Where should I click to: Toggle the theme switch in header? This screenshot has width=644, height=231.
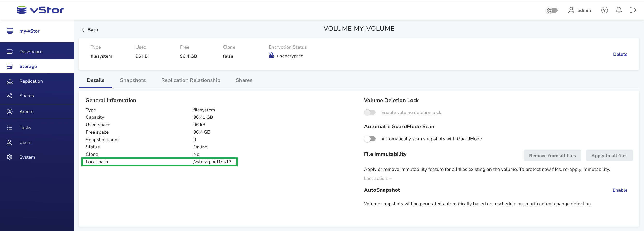pos(552,10)
